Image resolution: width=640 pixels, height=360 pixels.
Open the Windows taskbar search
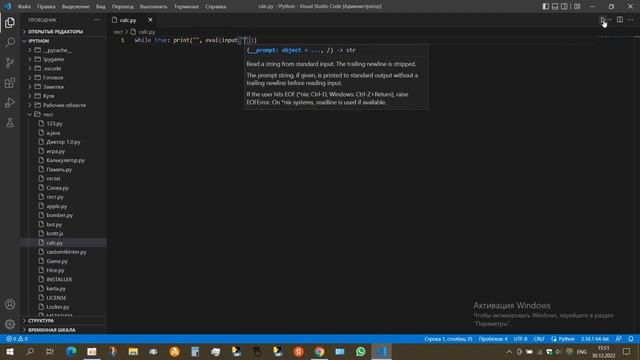pos(30,352)
